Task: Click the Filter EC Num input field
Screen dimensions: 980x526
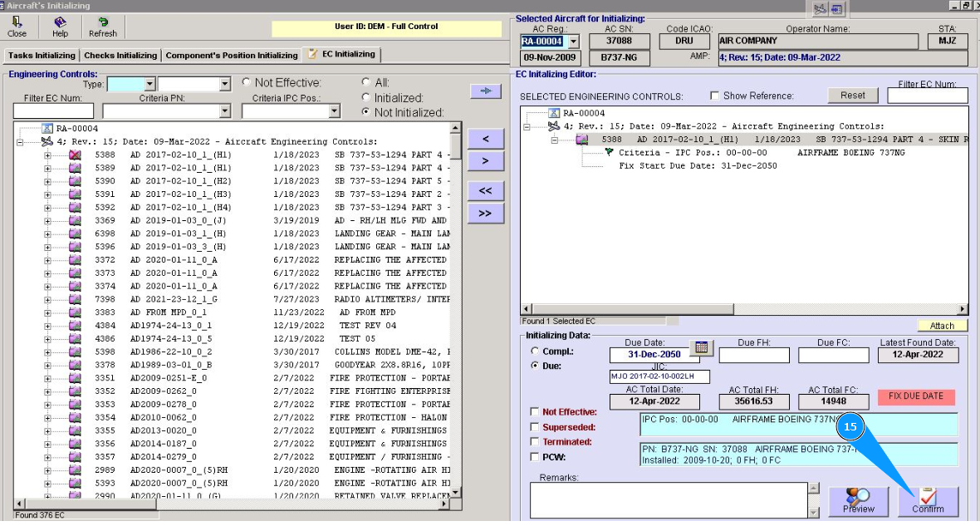Action: pos(53,111)
